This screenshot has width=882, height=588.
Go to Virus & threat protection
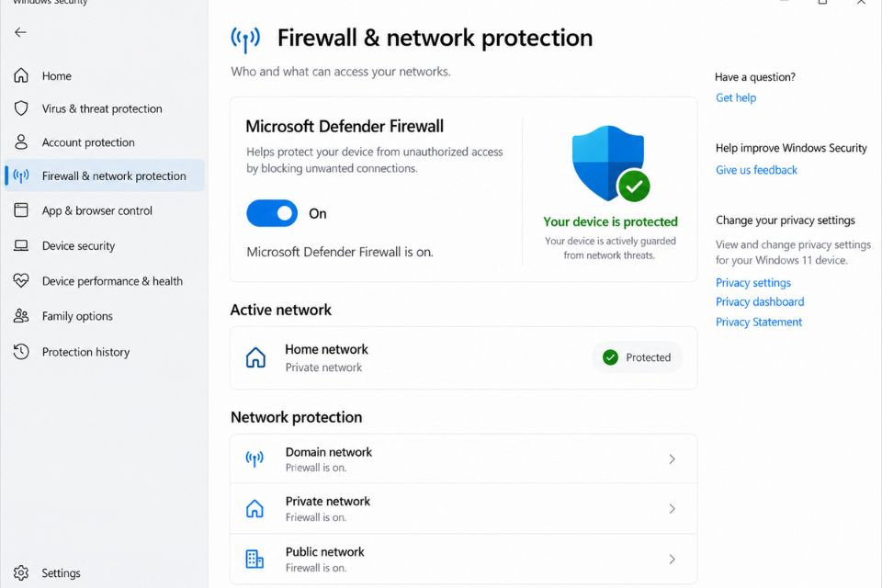coord(105,108)
